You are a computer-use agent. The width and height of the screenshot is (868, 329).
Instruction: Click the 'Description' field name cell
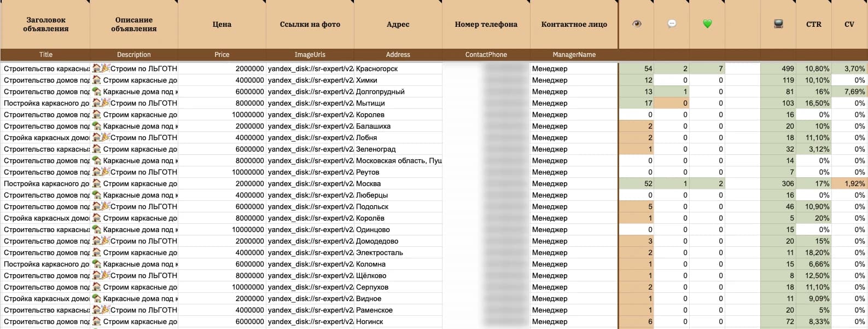click(134, 55)
